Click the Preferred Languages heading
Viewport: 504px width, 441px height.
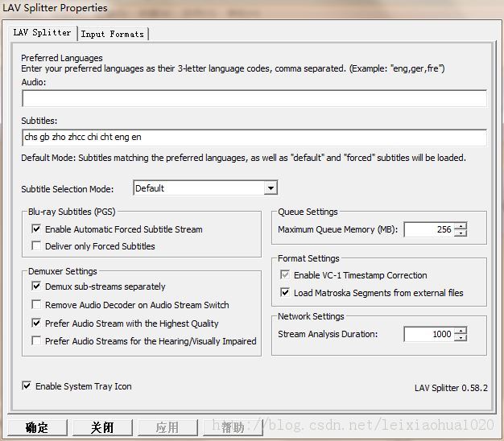[62, 58]
